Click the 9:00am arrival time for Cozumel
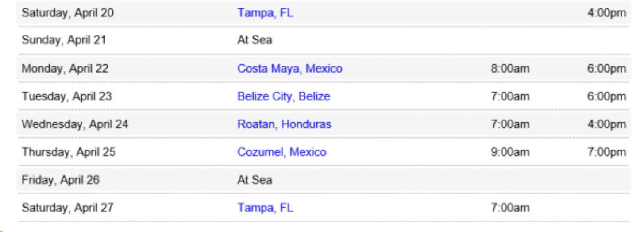The width and height of the screenshot is (644, 232). tap(510, 152)
